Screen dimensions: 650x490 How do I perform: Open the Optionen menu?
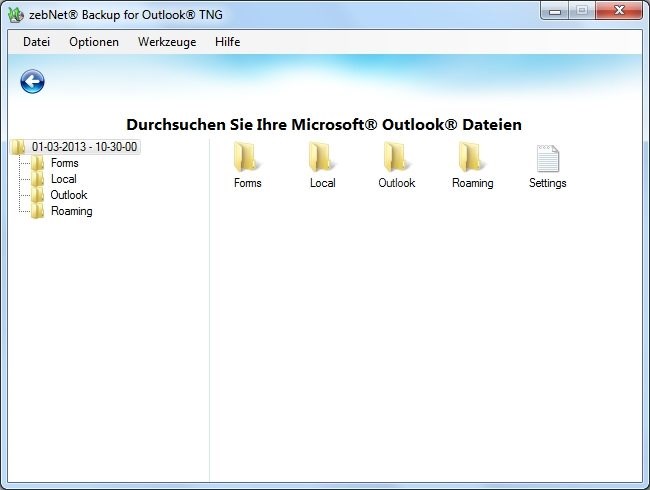(x=94, y=42)
